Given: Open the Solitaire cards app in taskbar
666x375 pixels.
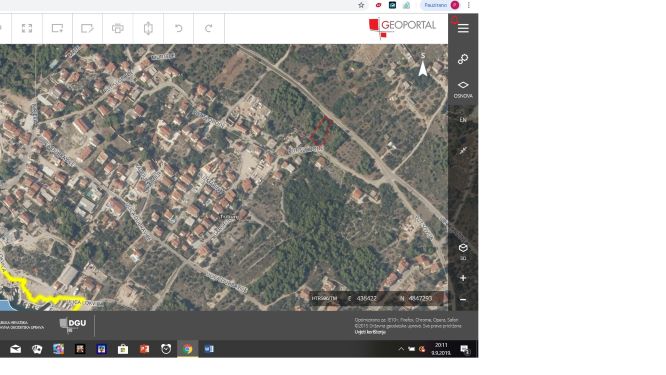Looking at the screenshot, I should point(37,349).
